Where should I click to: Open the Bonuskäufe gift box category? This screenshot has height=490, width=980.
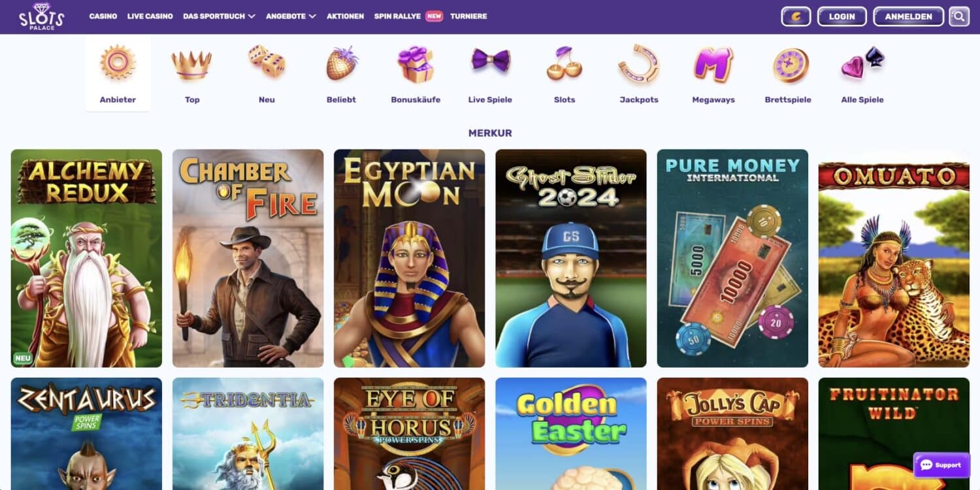[x=416, y=73]
